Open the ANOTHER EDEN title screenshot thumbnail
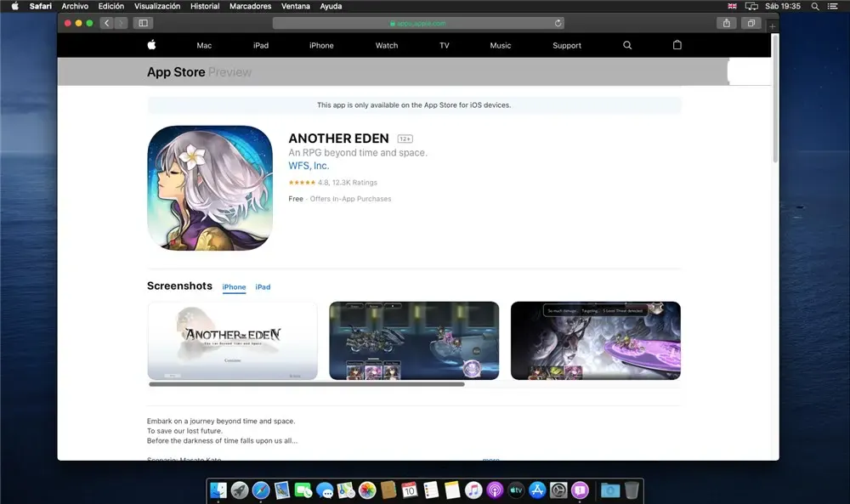 point(232,340)
